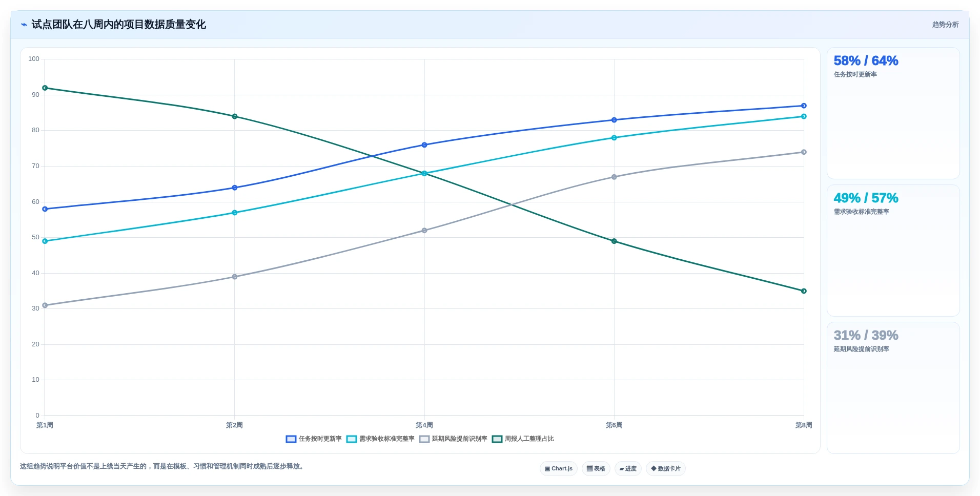
Task: Toggle the 延期风险提前识别率 legend swatch
Action: (424, 439)
